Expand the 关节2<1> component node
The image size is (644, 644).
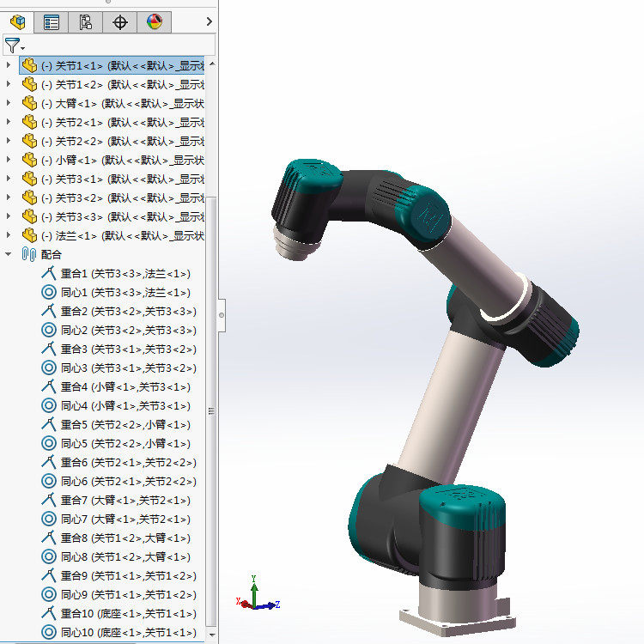[x=9, y=122]
